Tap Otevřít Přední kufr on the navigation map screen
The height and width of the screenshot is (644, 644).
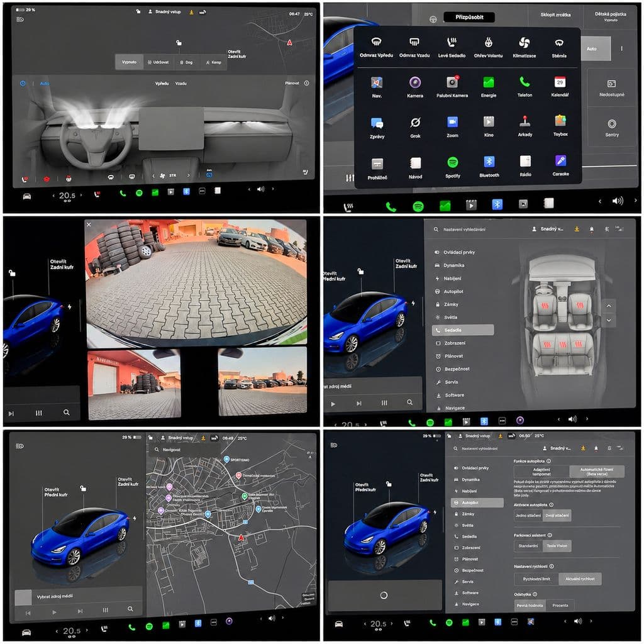click(x=56, y=492)
